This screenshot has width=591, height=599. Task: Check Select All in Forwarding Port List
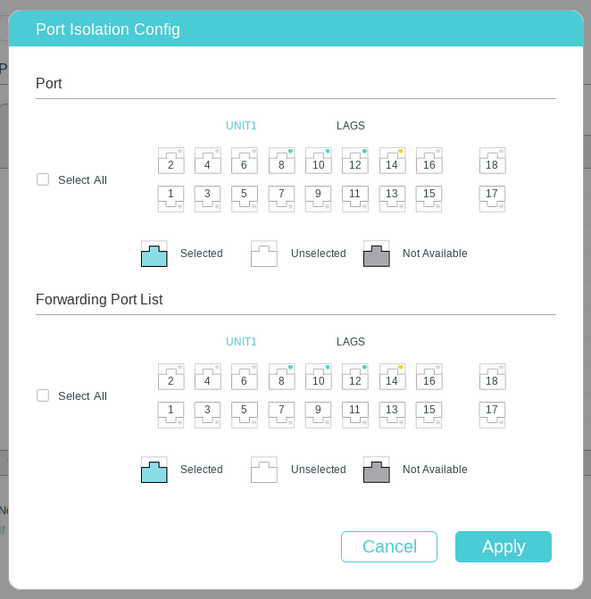[x=42, y=395]
